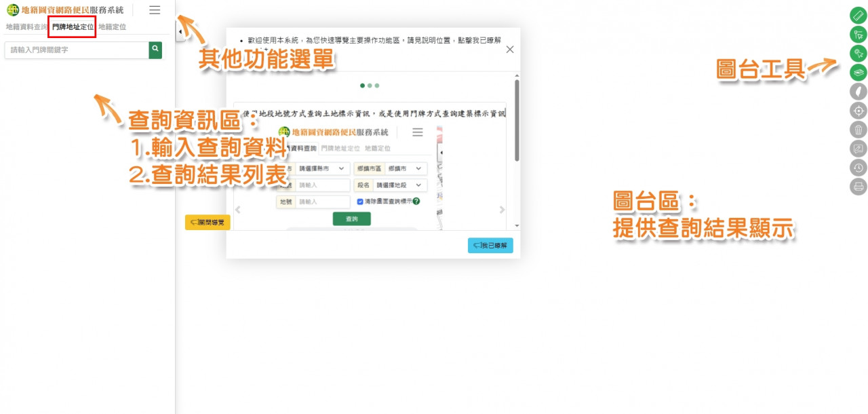Open the map layers tool

(x=859, y=73)
